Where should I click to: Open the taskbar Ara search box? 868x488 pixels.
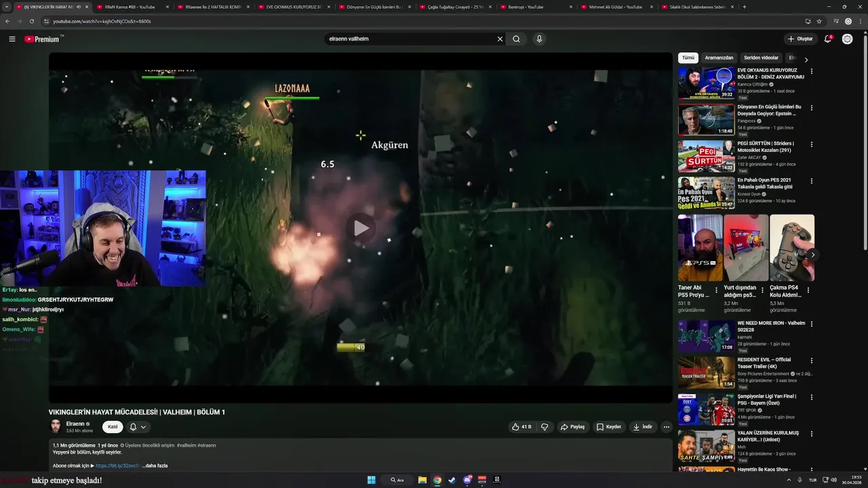[x=397, y=480]
